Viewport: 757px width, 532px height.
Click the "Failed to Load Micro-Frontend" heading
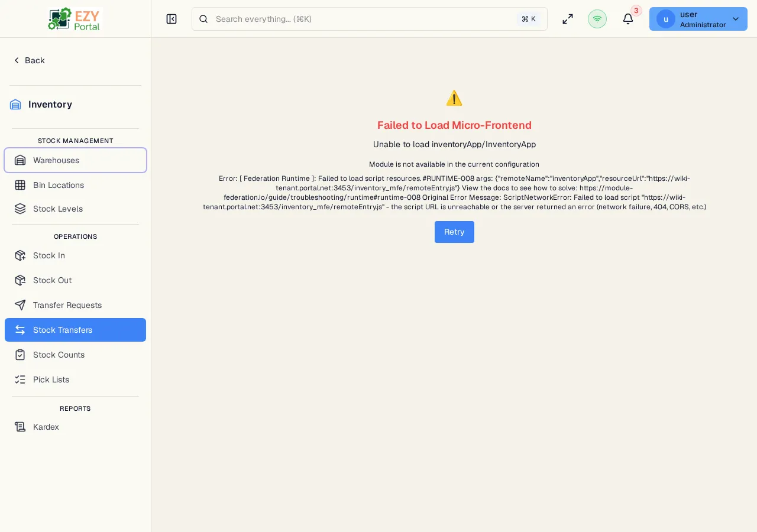pos(454,125)
